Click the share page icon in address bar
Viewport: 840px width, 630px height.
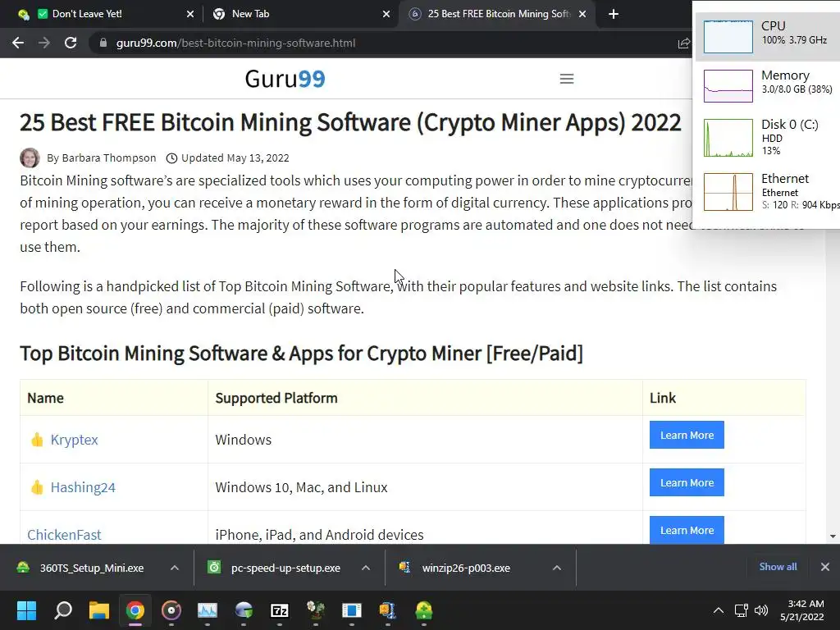pos(684,43)
